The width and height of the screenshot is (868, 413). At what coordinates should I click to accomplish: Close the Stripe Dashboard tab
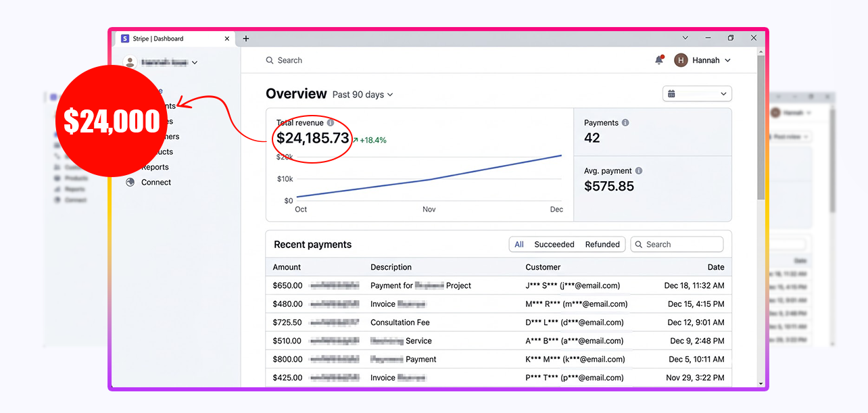[x=227, y=39]
